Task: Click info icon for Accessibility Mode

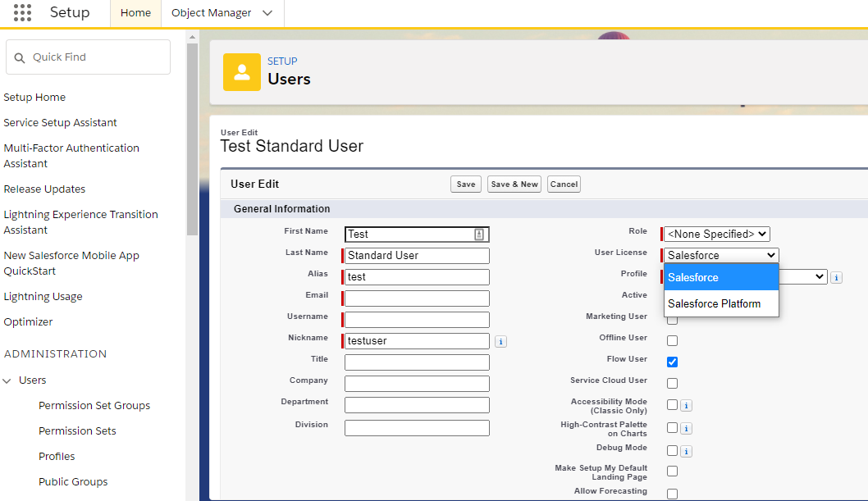Action: [687, 406]
